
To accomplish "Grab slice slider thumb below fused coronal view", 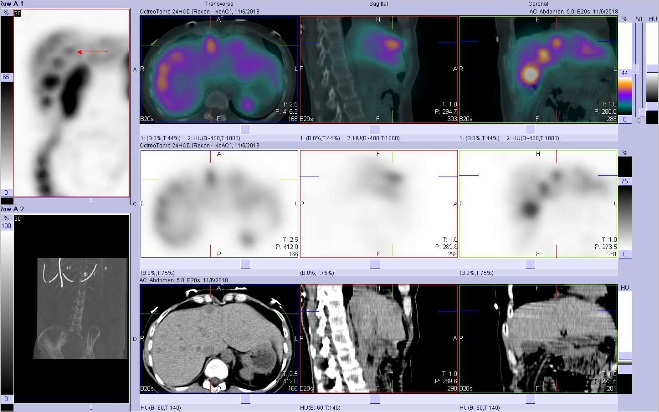I will 530,129.
